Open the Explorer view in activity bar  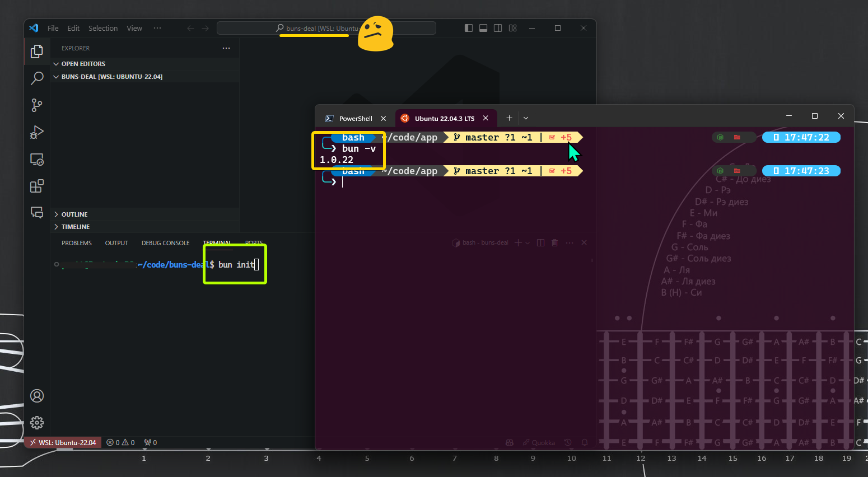click(37, 52)
